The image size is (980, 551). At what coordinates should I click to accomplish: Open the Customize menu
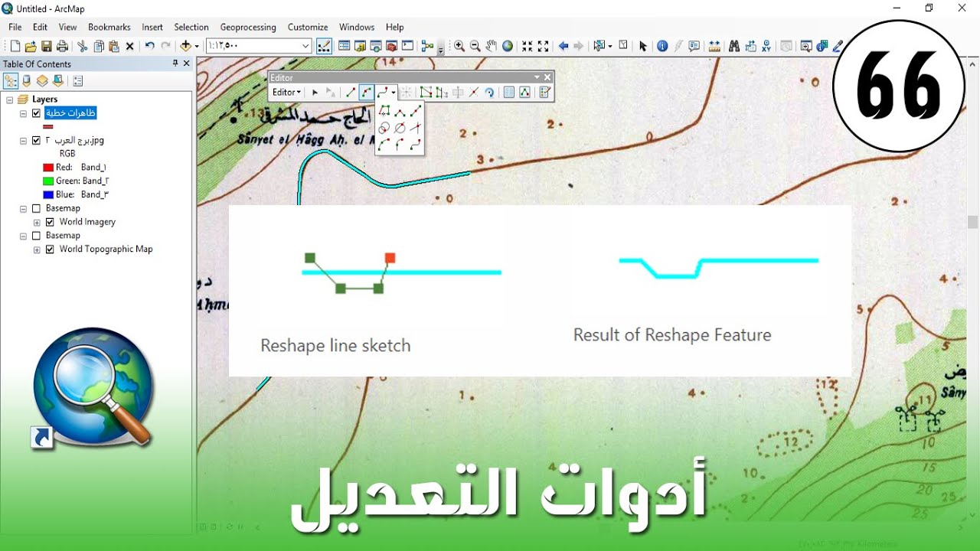(x=308, y=27)
